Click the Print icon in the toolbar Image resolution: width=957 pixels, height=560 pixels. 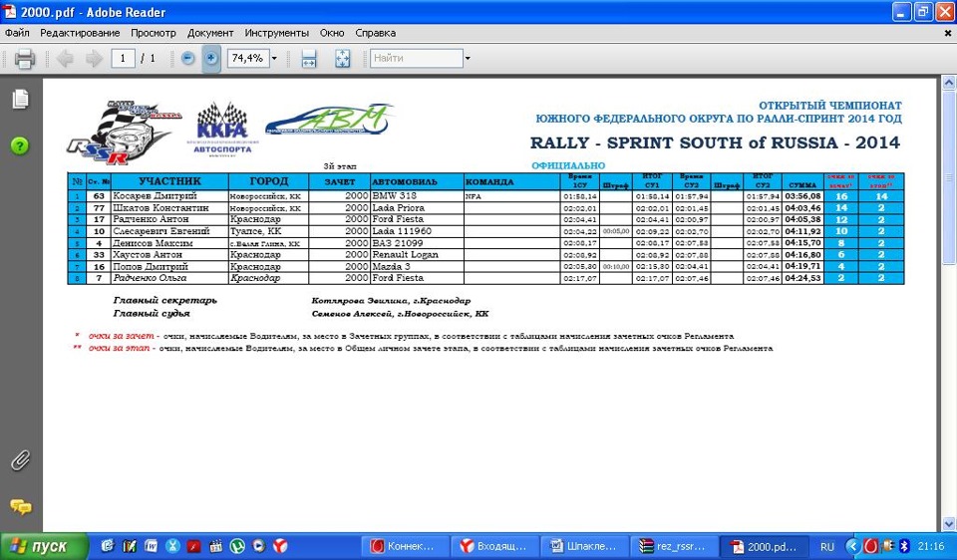[x=24, y=59]
